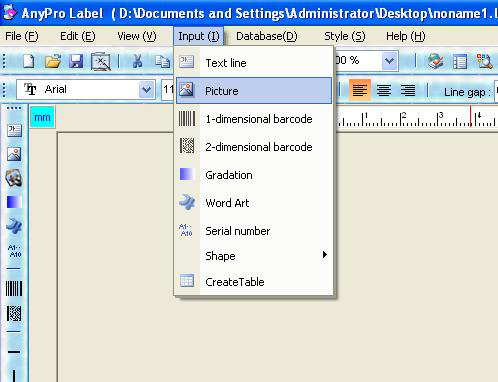Toggle left text alignment
The width and height of the screenshot is (498, 382).
tap(360, 90)
